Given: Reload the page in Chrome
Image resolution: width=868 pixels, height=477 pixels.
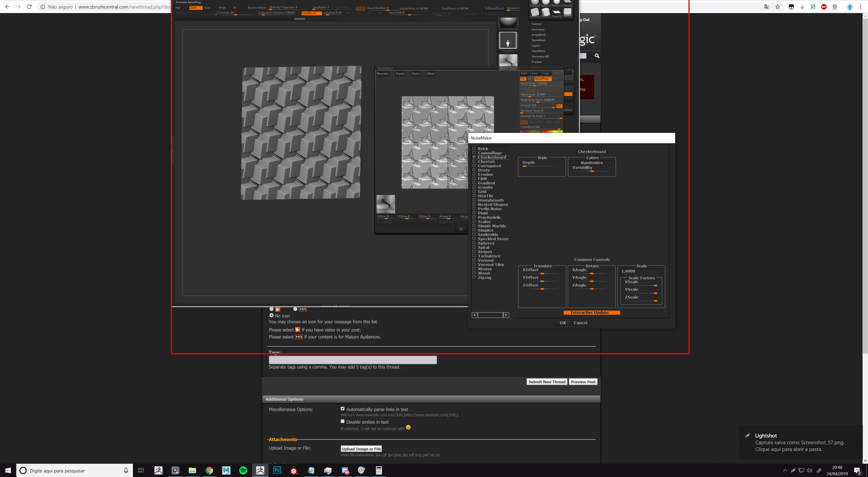Looking at the screenshot, I should 29,7.
